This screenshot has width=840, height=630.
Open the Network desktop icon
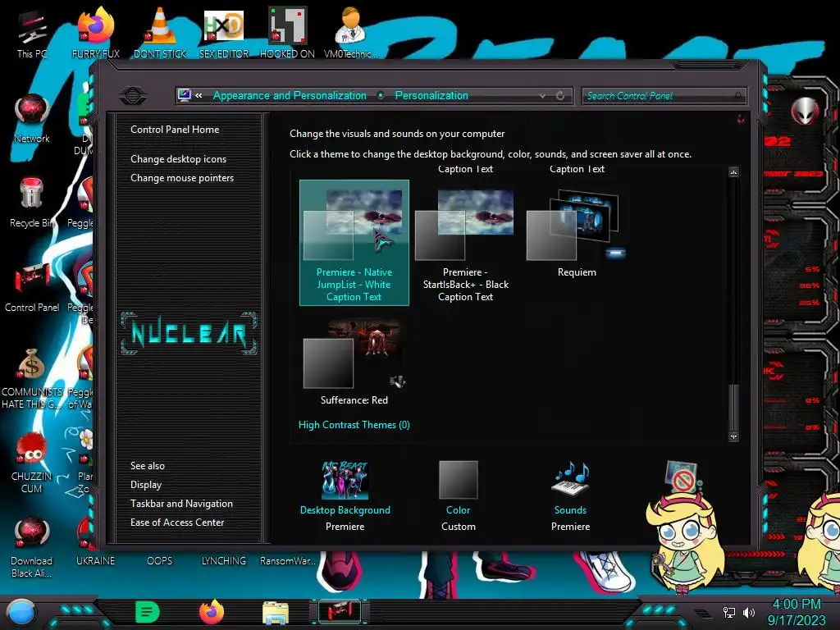pos(32,118)
